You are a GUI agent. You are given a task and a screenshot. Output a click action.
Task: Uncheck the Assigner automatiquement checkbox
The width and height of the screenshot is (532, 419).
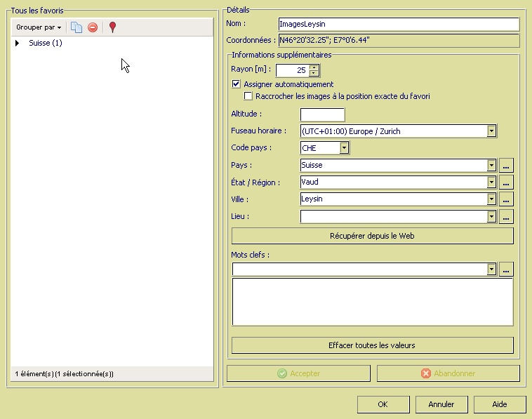tap(237, 84)
